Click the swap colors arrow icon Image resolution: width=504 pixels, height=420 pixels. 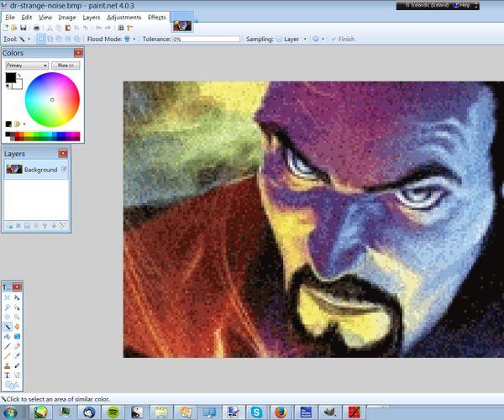19,76
